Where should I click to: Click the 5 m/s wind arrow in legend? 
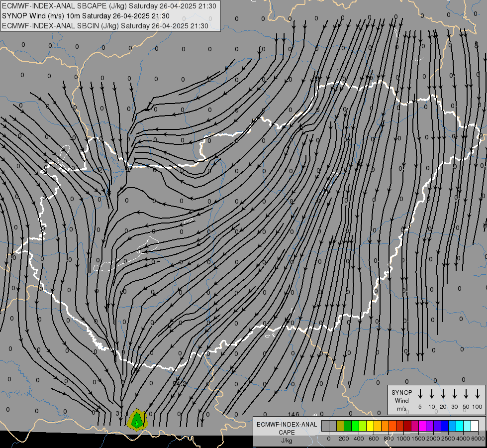point(420,394)
